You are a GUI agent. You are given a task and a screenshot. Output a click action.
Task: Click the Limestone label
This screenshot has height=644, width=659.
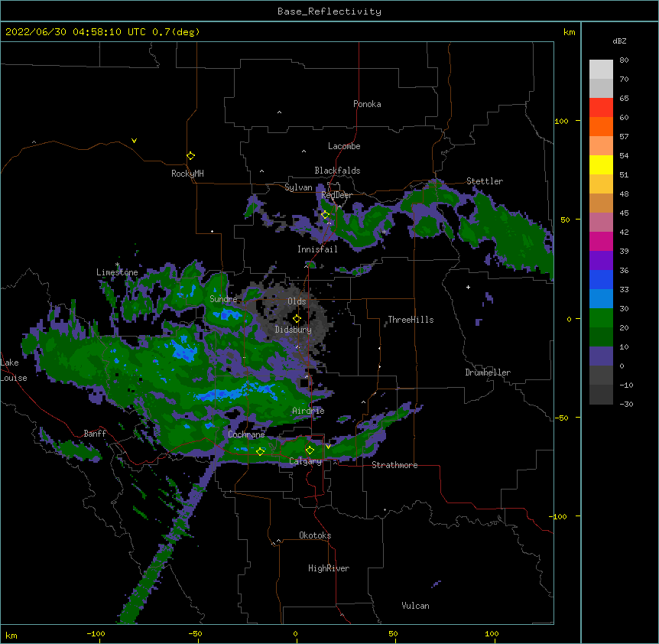pyautogui.click(x=117, y=272)
